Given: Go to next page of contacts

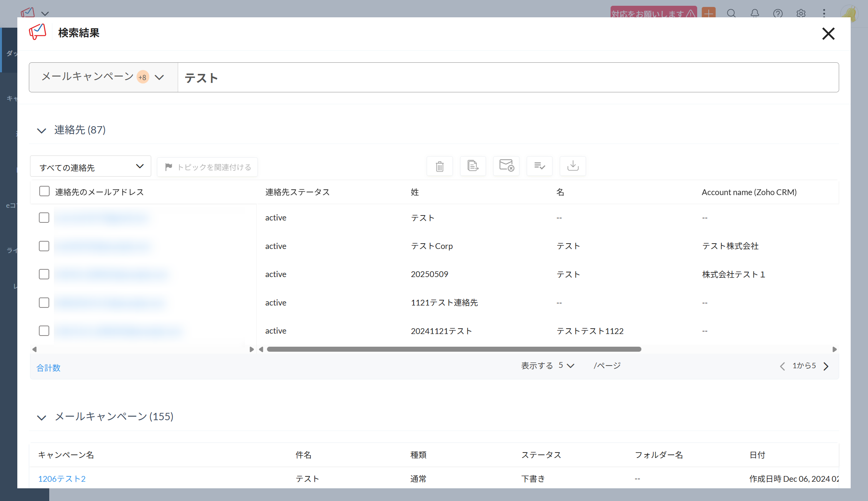Looking at the screenshot, I should 826,366.
